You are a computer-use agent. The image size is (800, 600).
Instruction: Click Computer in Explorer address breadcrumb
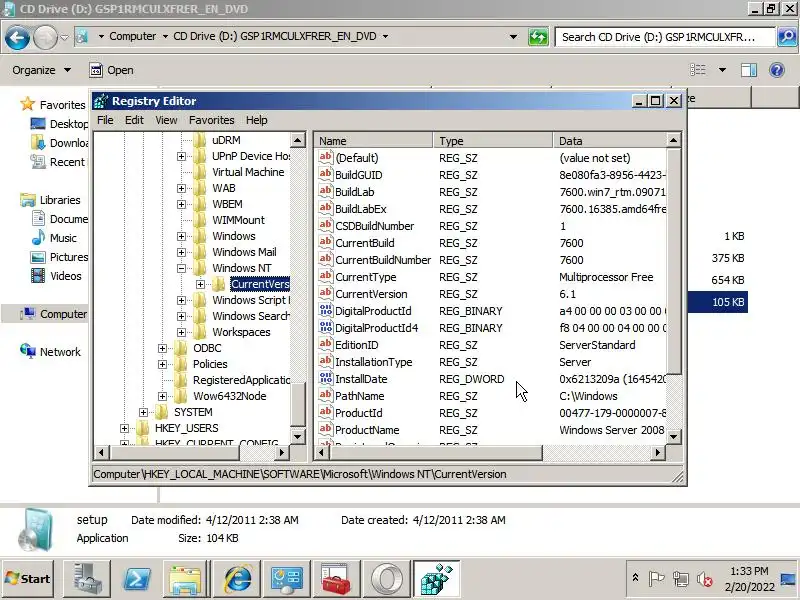133,36
